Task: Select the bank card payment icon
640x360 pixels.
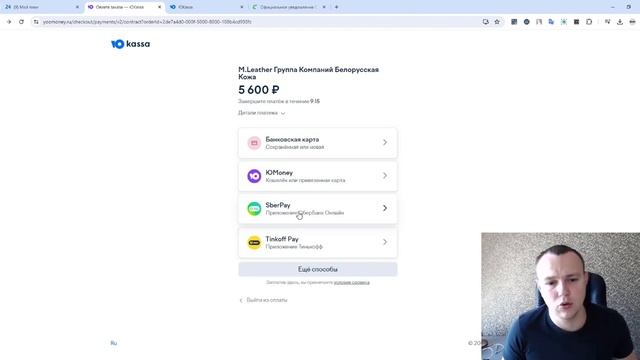Action: click(x=254, y=143)
